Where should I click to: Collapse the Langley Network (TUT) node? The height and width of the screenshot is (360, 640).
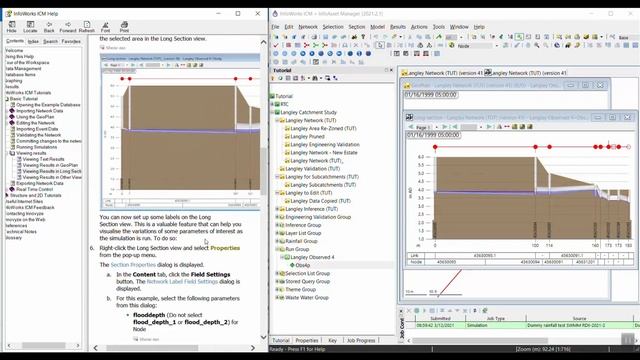click(277, 120)
